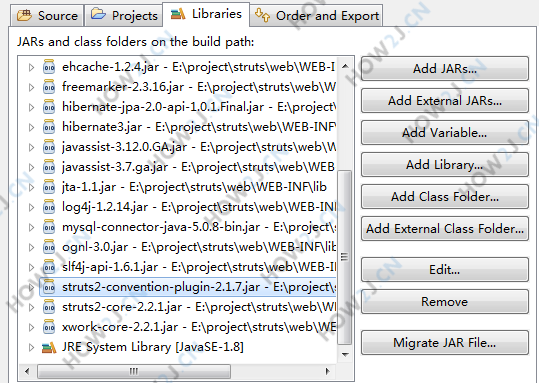Click the Add Variable... button
The image size is (539, 383).
(x=445, y=132)
